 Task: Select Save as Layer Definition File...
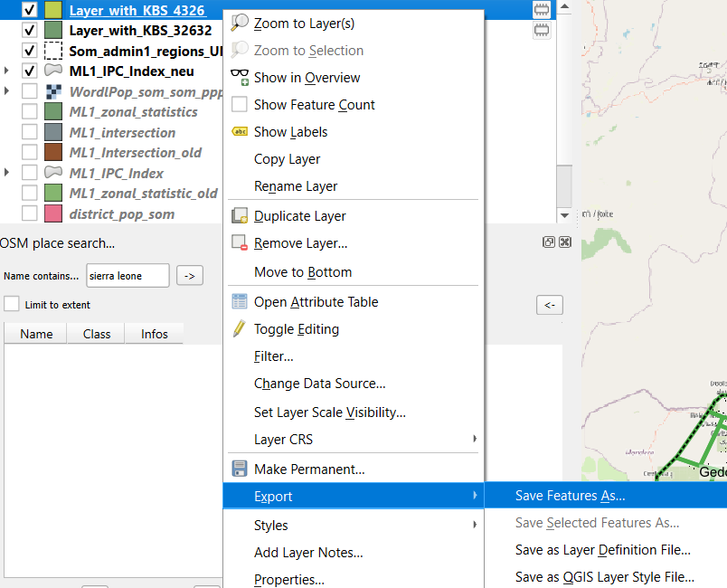coord(602,550)
